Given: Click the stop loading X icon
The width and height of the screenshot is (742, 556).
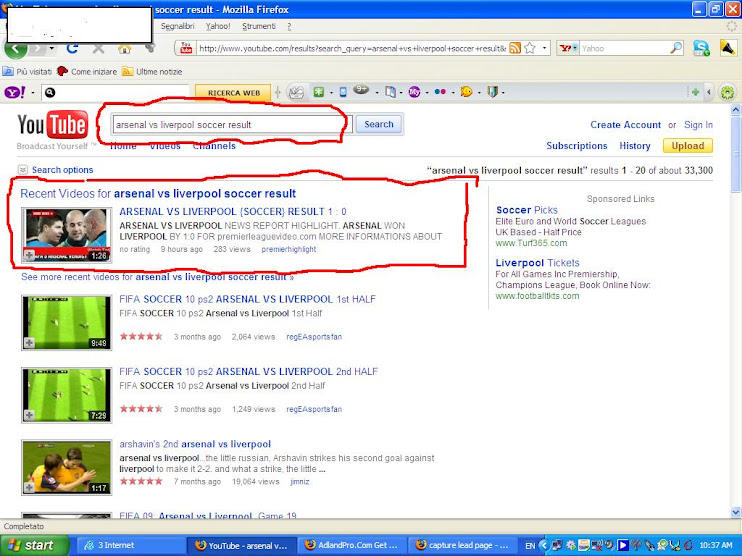Looking at the screenshot, I should click(x=98, y=48).
